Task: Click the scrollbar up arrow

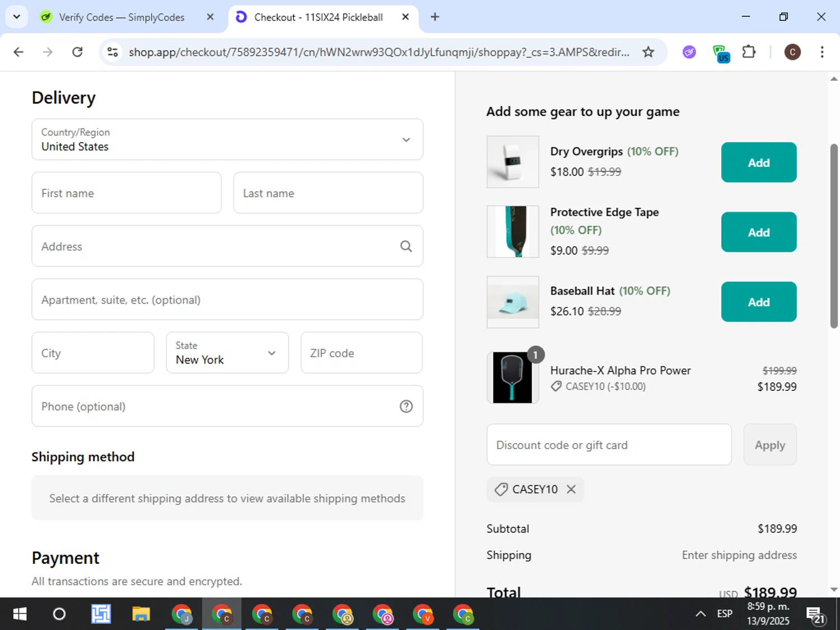Action: 834,79
